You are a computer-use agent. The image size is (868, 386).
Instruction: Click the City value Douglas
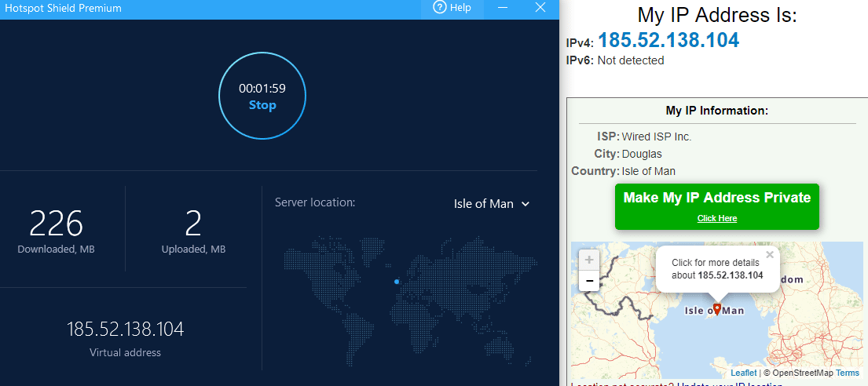click(x=642, y=154)
